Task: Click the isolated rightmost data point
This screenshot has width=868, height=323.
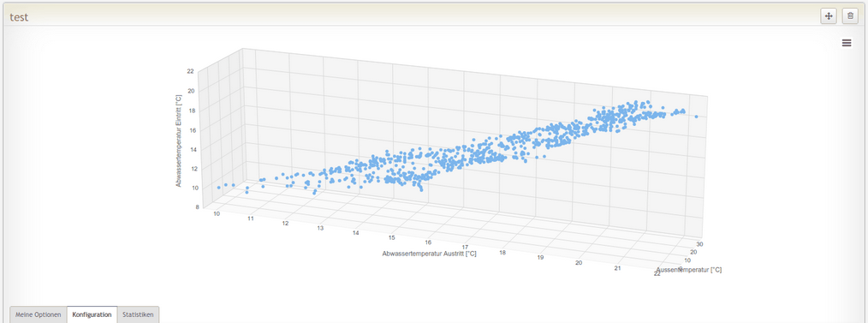Action: coord(696,117)
